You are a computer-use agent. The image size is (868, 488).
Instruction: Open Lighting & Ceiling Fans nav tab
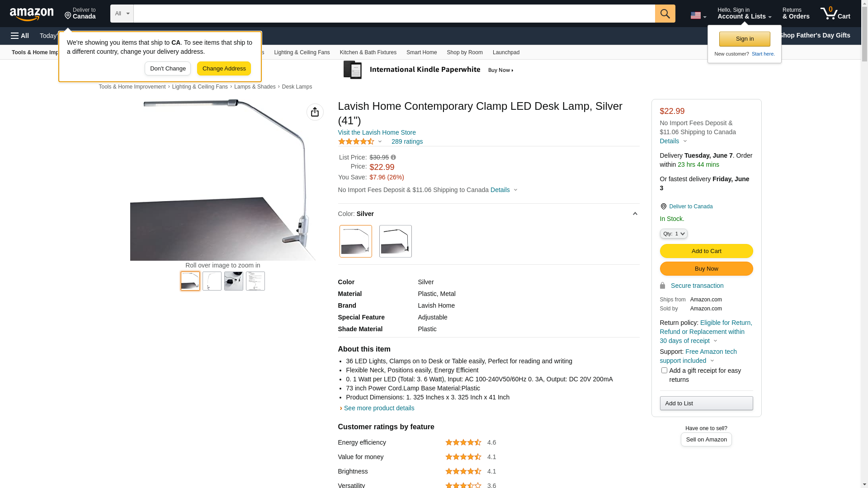302,52
